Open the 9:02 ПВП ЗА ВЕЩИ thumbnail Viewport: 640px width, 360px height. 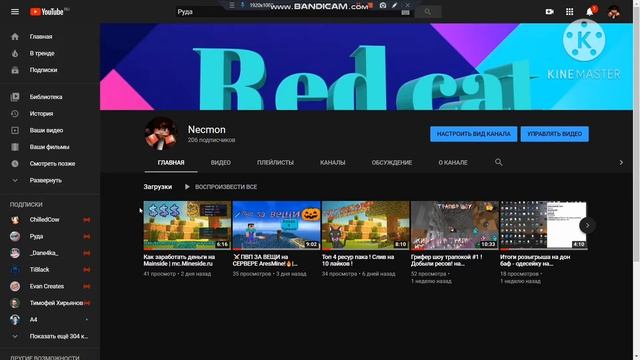276,225
